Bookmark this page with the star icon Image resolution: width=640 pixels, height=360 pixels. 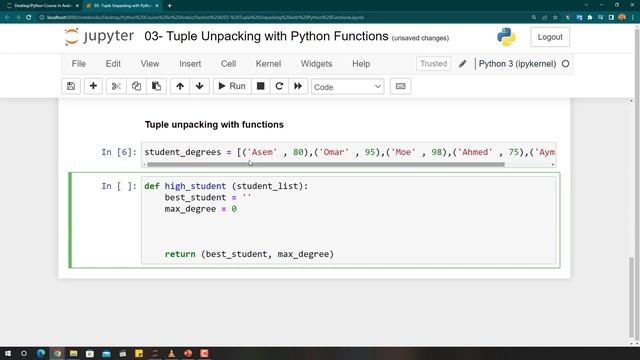point(555,18)
